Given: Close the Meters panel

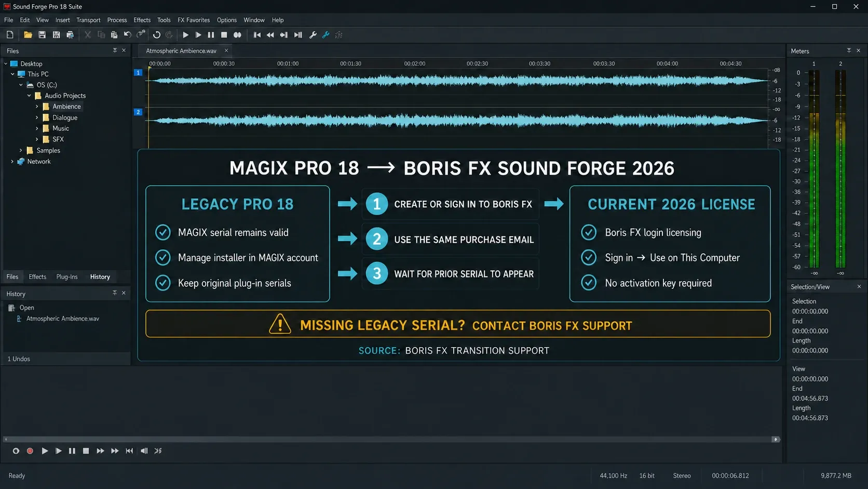Looking at the screenshot, I should [858, 50].
